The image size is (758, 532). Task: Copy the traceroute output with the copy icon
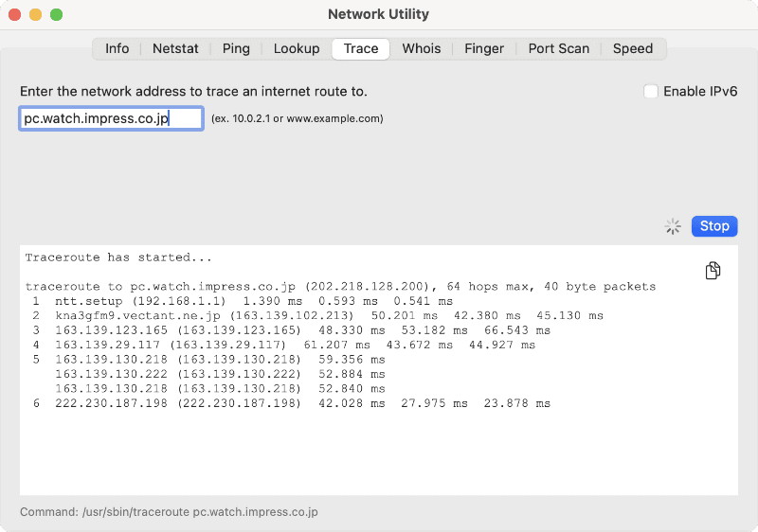point(713,271)
